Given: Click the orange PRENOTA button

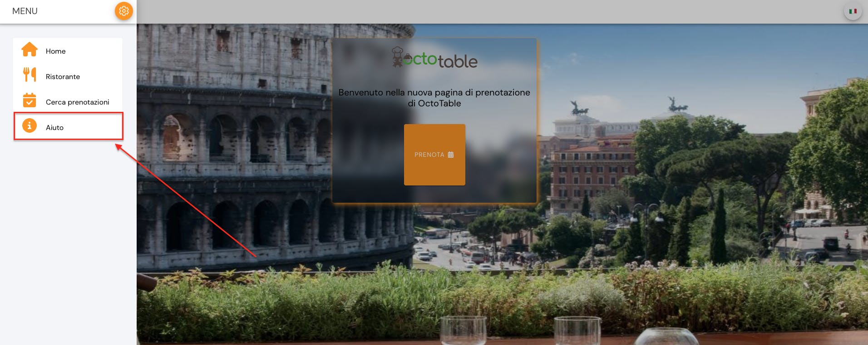Looking at the screenshot, I should 434,155.
